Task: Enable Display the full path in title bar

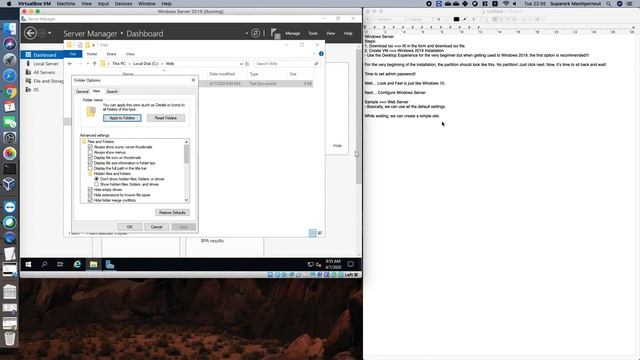Action: pyautogui.click(x=90, y=168)
